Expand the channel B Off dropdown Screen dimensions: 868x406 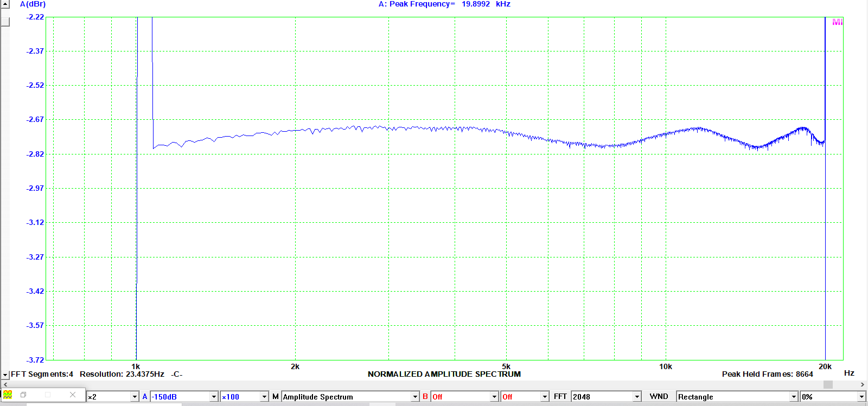(x=494, y=397)
